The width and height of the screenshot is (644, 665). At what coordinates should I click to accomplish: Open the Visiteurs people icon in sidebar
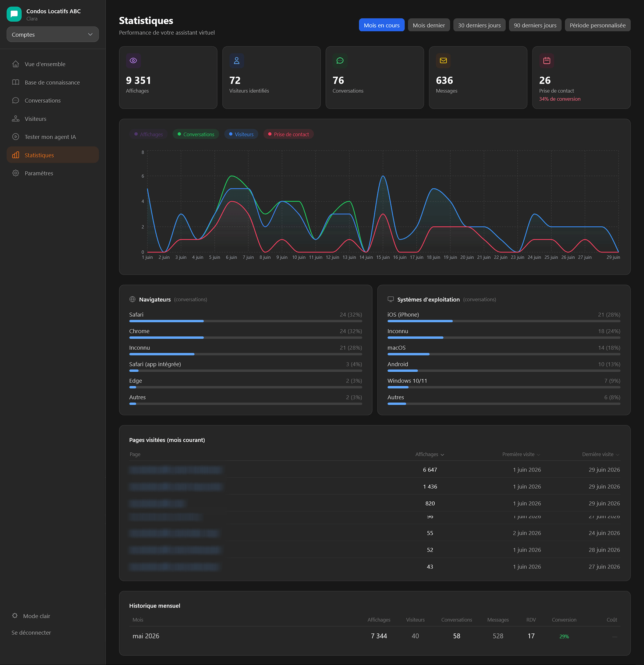pyautogui.click(x=15, y=119)
